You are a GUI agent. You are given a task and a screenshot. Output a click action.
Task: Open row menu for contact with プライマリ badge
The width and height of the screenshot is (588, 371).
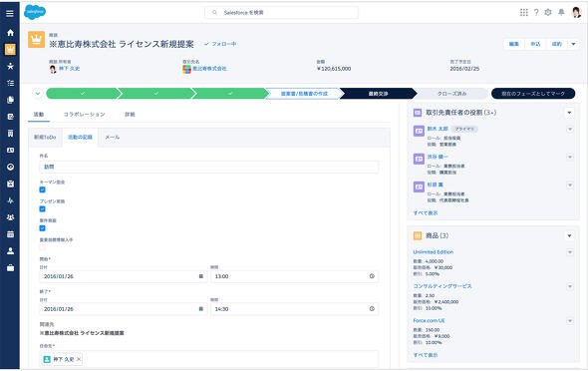pos(570,130)
